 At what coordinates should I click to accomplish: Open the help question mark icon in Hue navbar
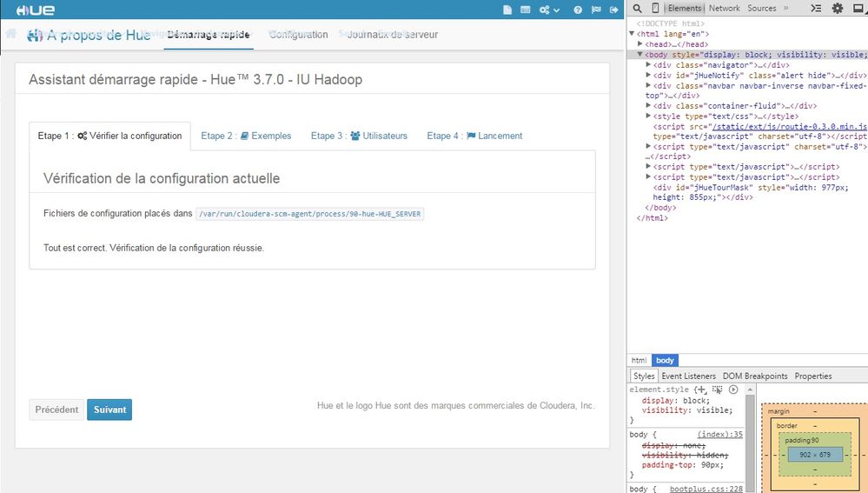tap(578, 10)
